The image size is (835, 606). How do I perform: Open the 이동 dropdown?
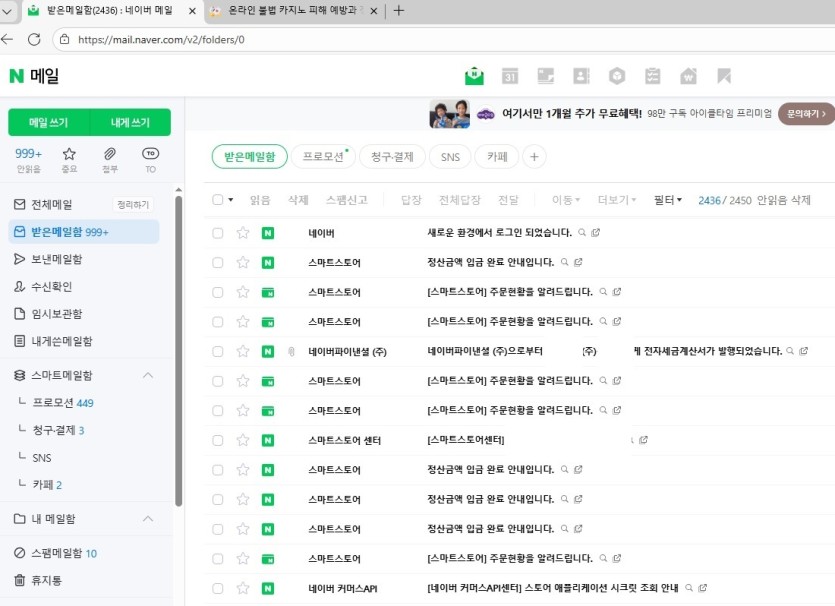coord(566,200)
